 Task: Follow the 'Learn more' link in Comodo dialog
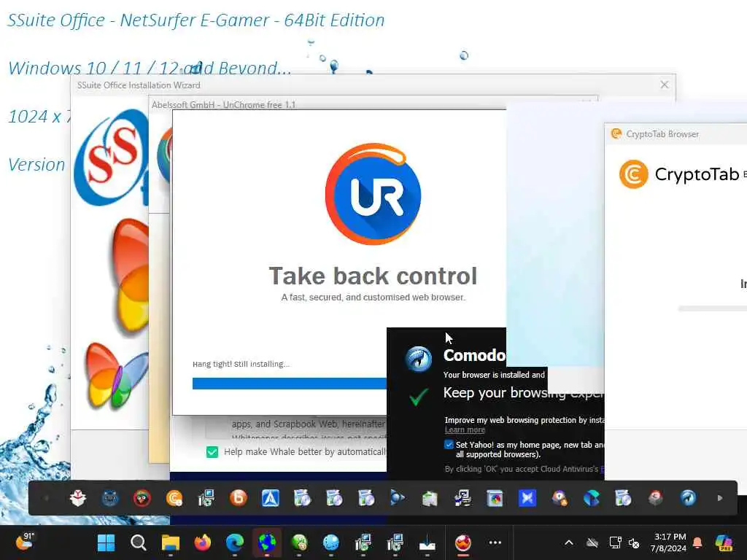465,429
